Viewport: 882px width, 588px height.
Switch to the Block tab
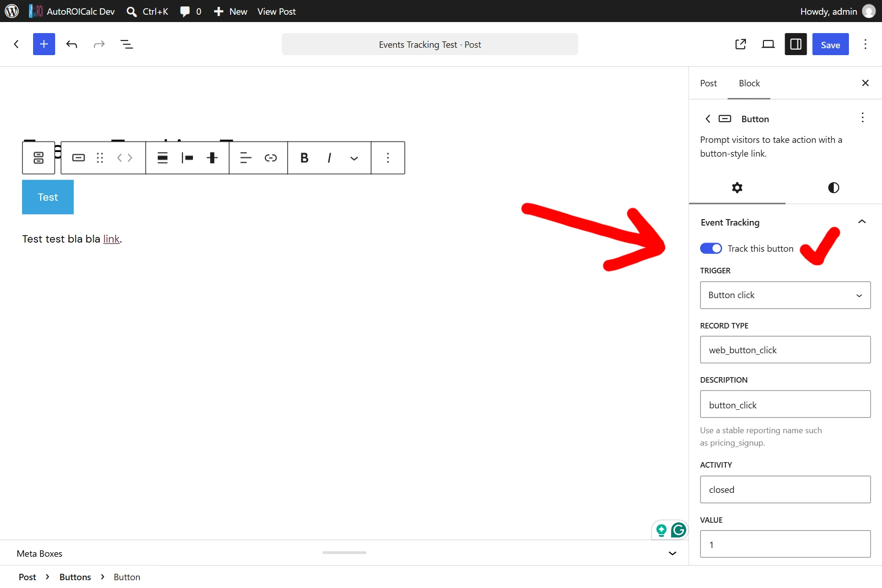point(749,83)
